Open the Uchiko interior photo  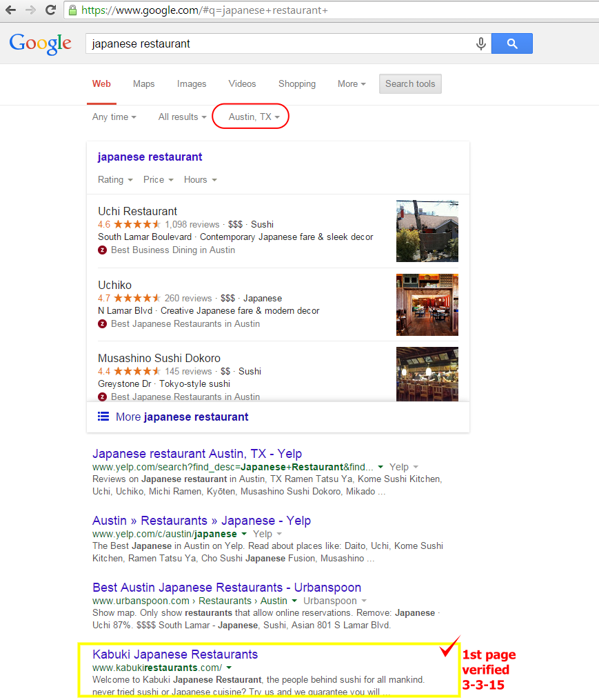click(427, 304)
